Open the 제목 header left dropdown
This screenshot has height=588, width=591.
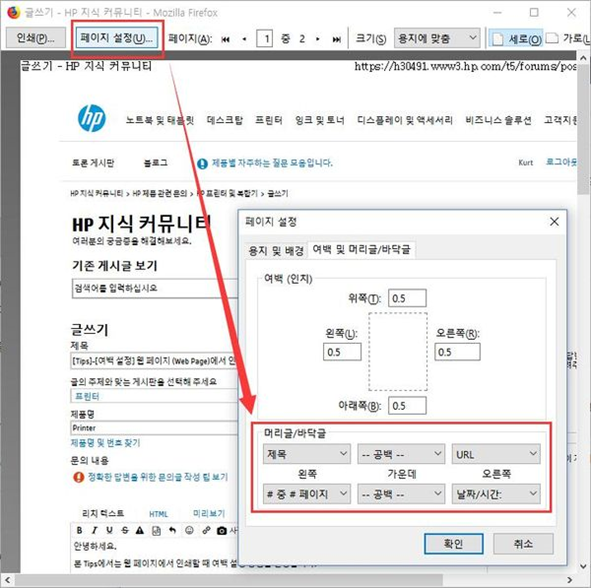tap(306, 453)
